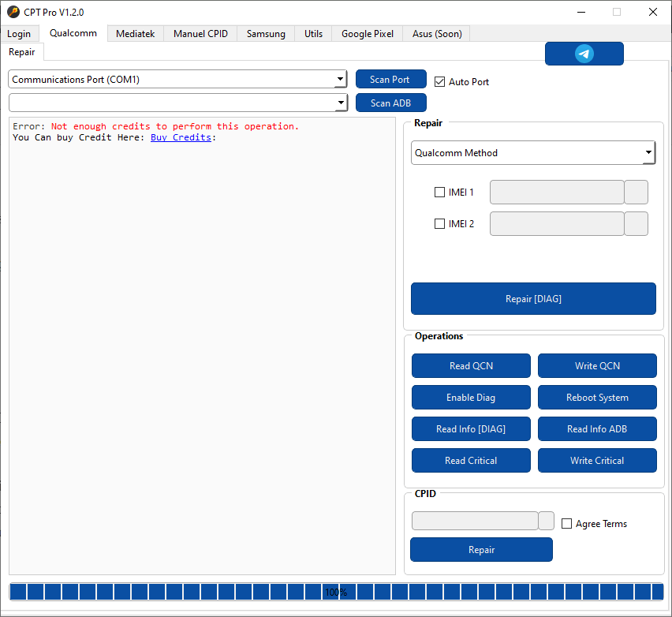Image resolution: width=672 pixels, height=617 pixels.
Task: Tick the Agree Terms checkbox
Action: [x=567, y=524]
